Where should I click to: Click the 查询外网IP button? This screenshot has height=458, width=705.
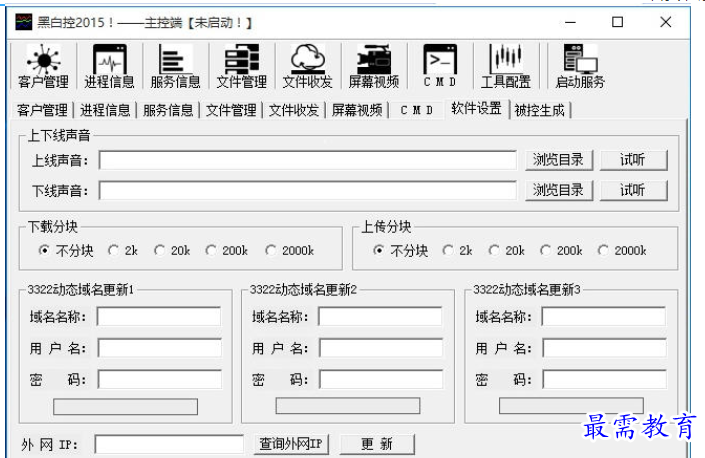click(291, 444)
